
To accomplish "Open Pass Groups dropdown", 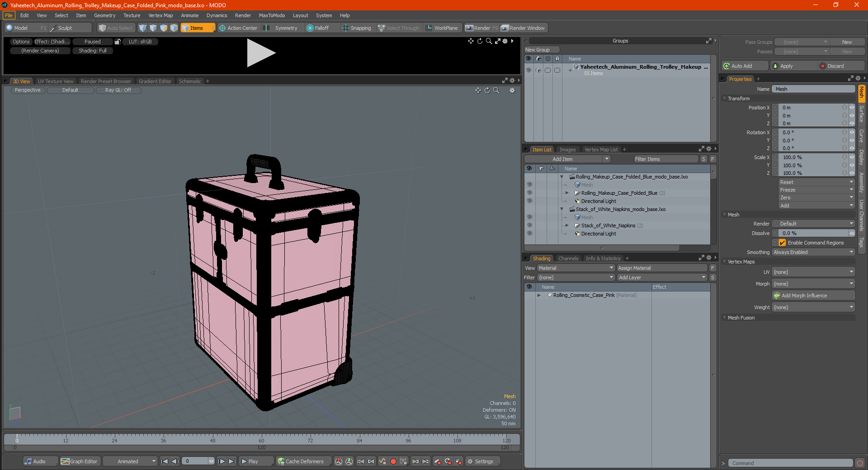I will coord(802,42).
